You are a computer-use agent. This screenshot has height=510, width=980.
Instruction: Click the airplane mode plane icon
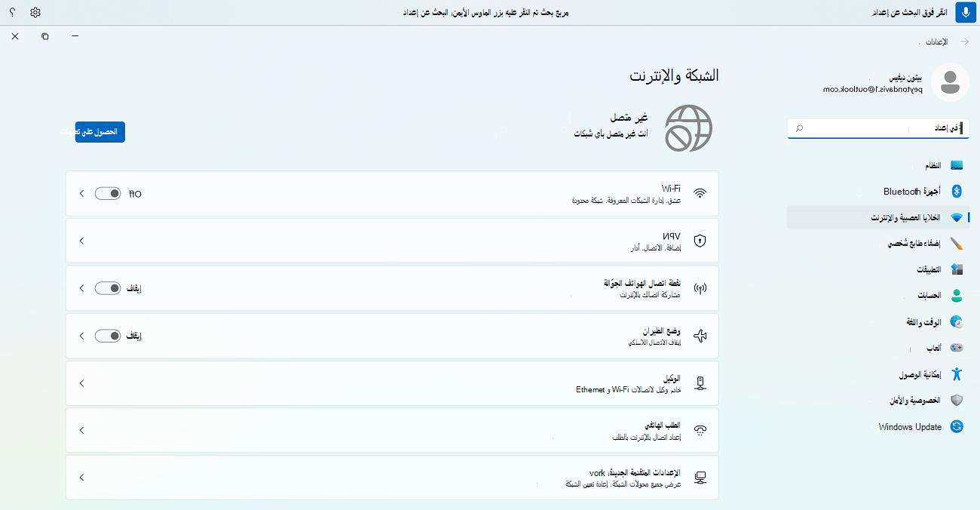pos(700,336)
